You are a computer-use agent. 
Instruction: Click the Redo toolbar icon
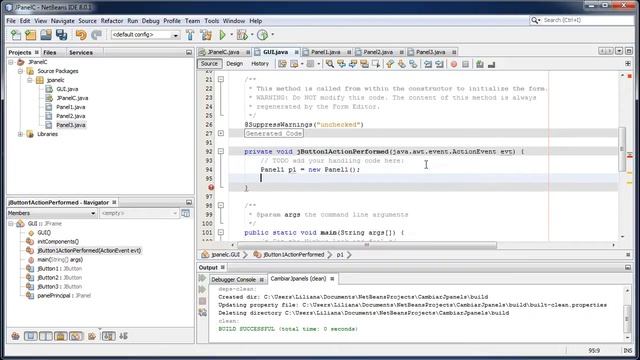click(x=96, y=35)
